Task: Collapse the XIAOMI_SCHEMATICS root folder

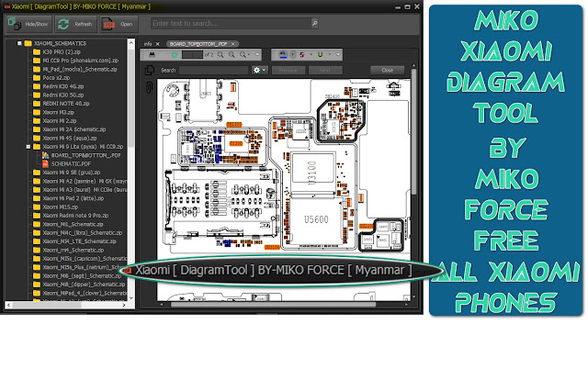Action: (x=19, y=43)
